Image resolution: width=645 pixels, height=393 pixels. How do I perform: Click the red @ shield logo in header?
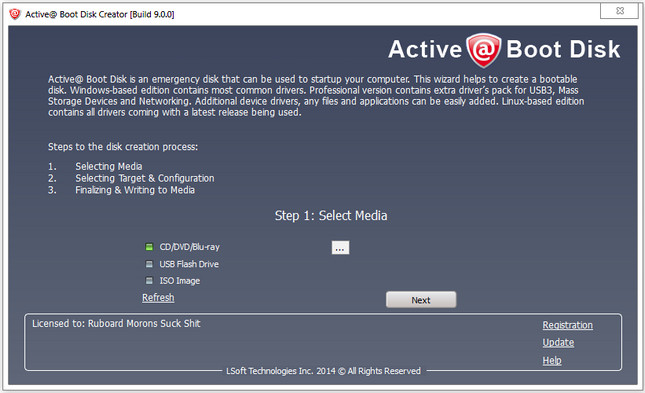(x=483, y=50)
